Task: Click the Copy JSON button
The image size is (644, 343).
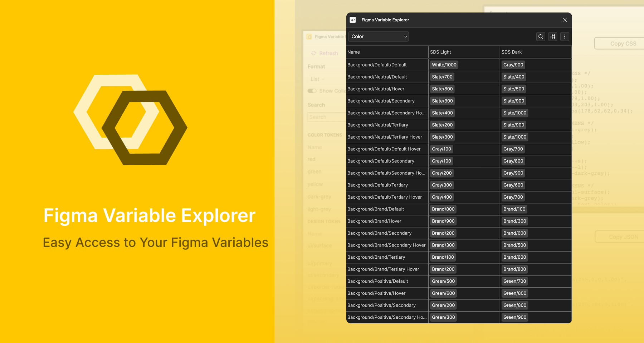Action: (623, 237)
